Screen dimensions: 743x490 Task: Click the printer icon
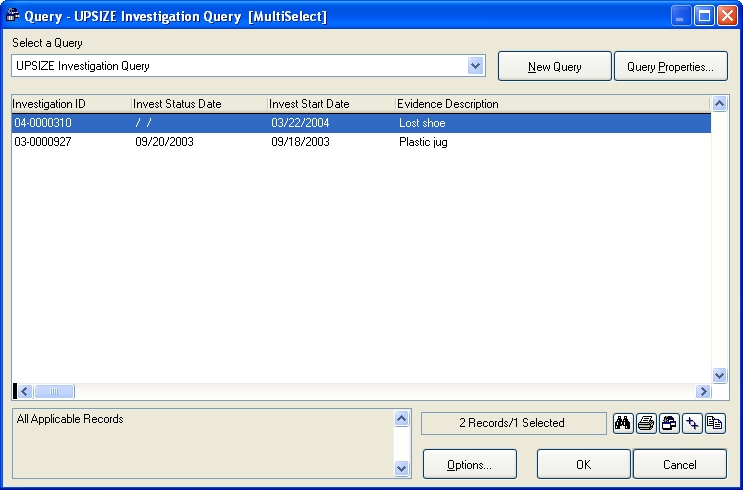coord(646,423)
